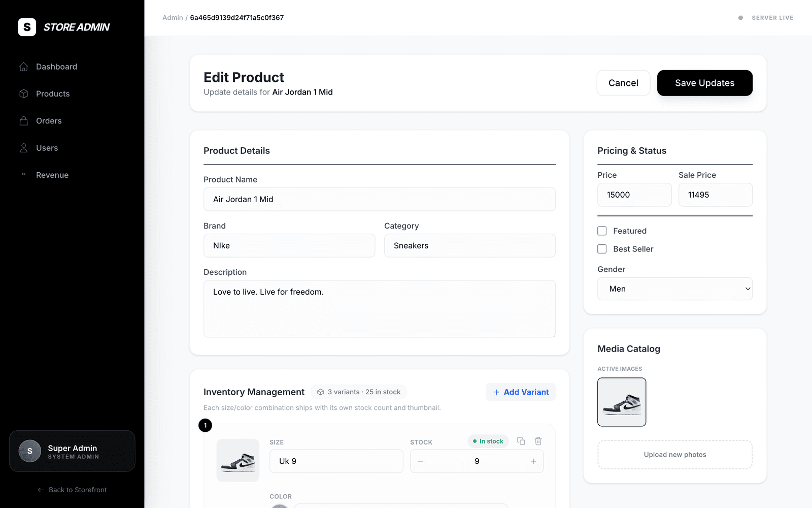The width and height of the screenshot is (812, 508).
Task: Click the variant 1 sneaker thumbnail
Action: pos(238,460)
